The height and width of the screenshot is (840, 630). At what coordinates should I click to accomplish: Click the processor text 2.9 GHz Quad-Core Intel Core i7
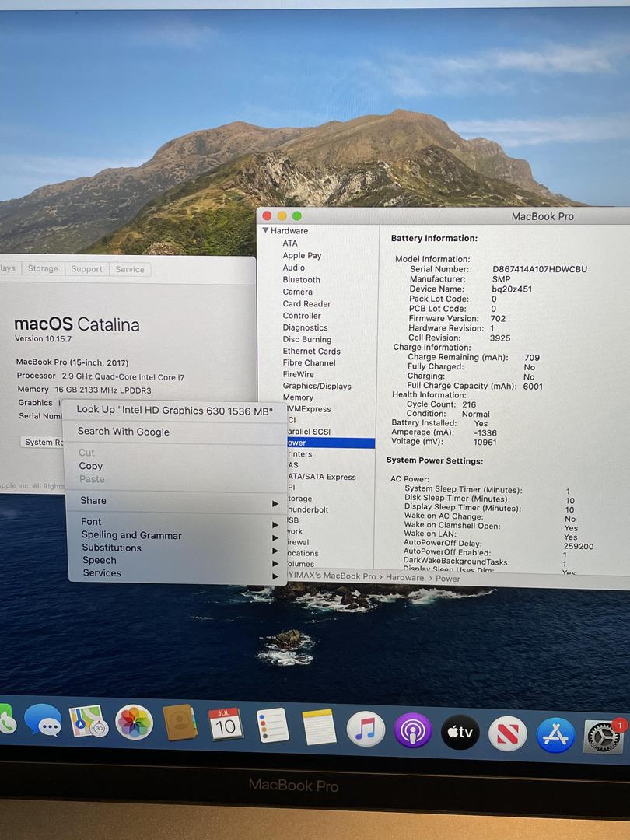[123, 376]
